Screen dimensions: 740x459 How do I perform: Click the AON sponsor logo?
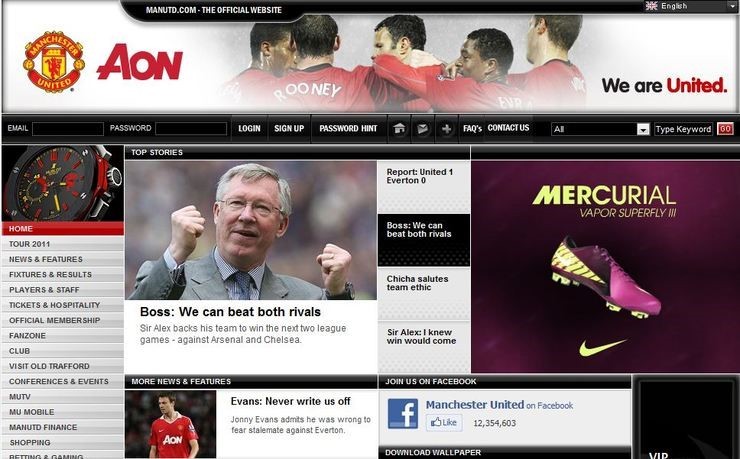140,62
